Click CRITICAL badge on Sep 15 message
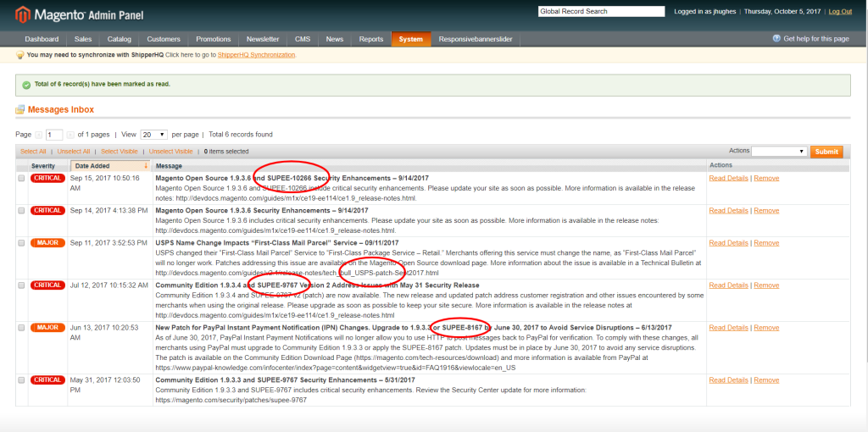Screen dimensions: 868x432 point(47,178)
